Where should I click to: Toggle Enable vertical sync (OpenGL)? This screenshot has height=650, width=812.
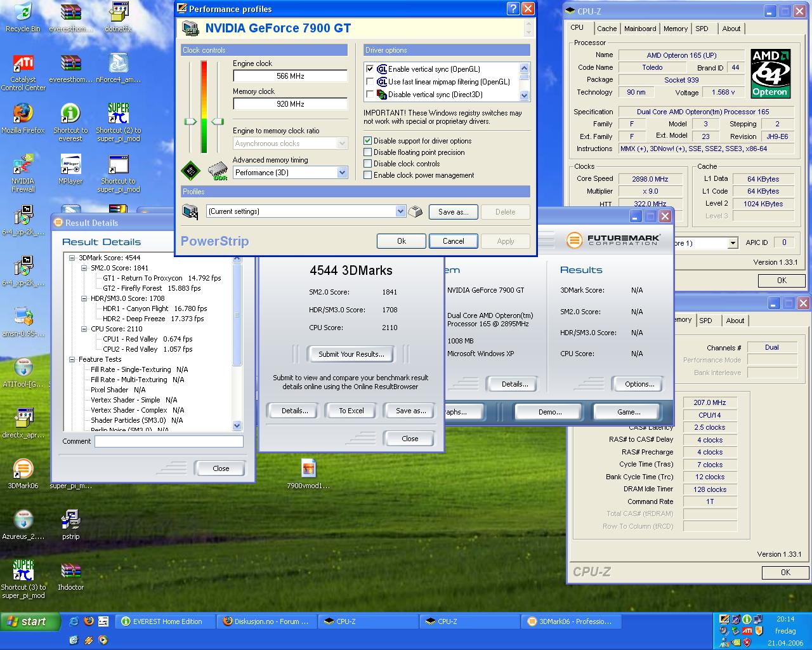(x=370, y=69)
